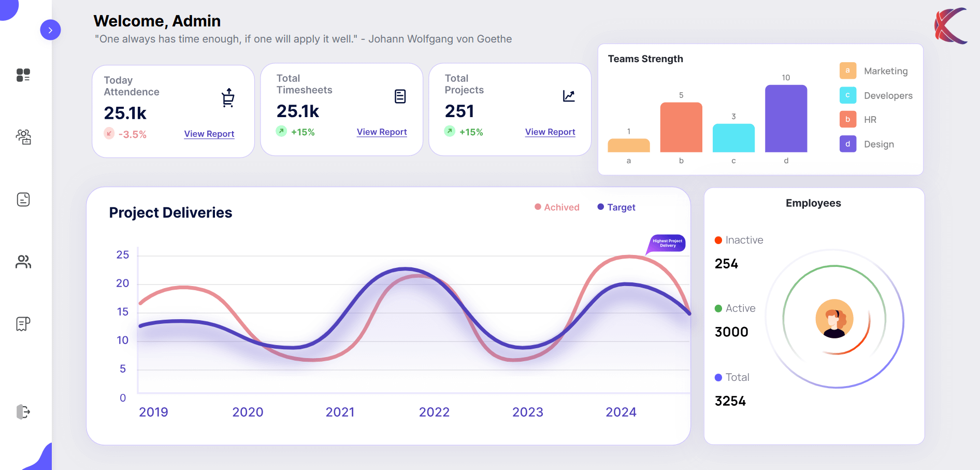Screen dimensions: 980x470
Task: Click the -3.5% attendance change value
Action: (133, 134)
